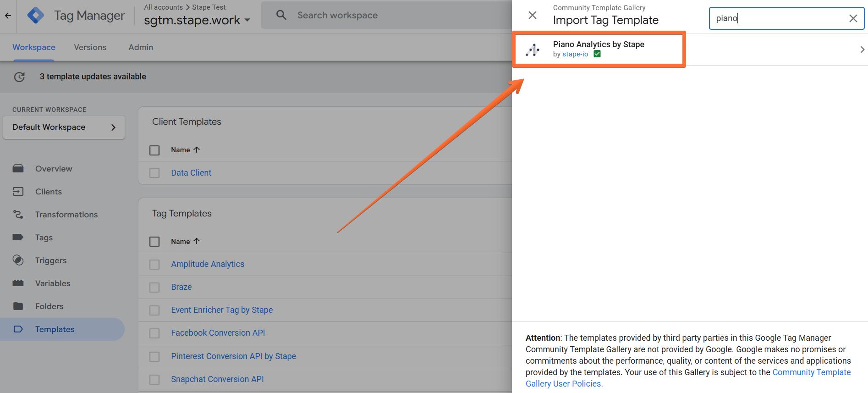Viewport: 868px width, 393px height.
Task: Sort Tag Templates by Name arrow
Action: [197, 241]
